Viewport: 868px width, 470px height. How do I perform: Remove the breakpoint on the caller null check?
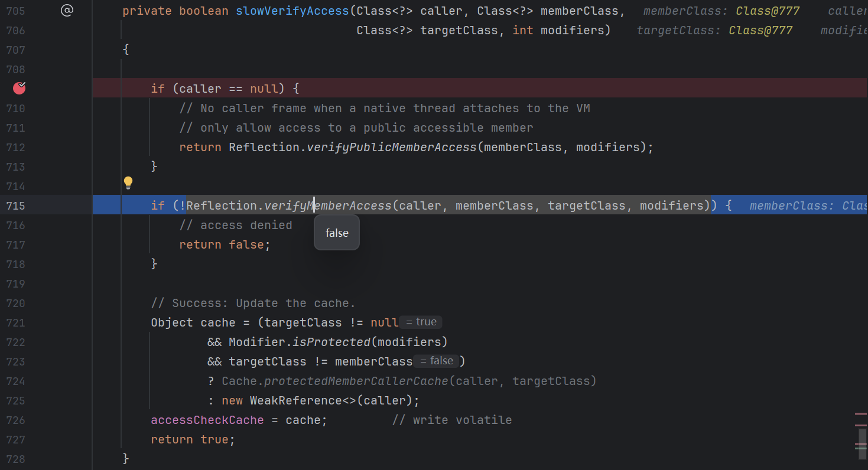(x=19, y=89)
